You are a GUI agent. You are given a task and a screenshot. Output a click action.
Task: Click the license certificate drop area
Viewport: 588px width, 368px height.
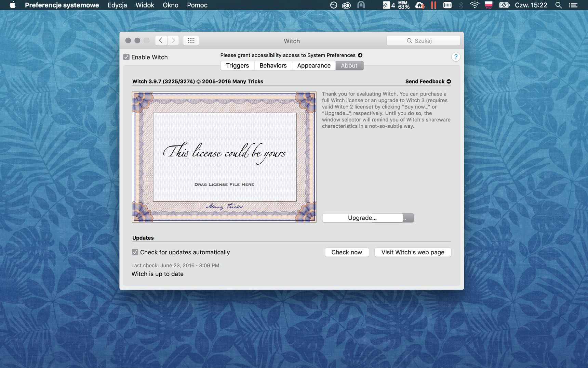click(x=224, y=157)
